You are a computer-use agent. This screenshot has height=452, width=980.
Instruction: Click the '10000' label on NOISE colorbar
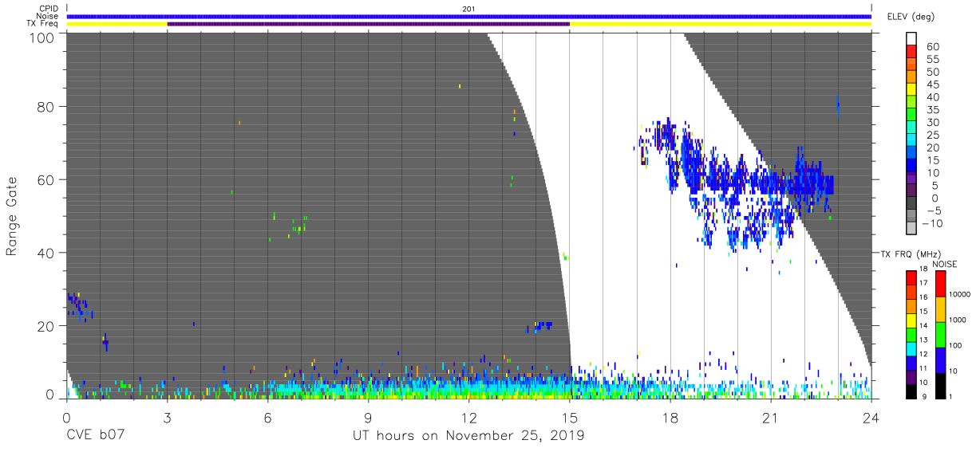tap(960, 295)
